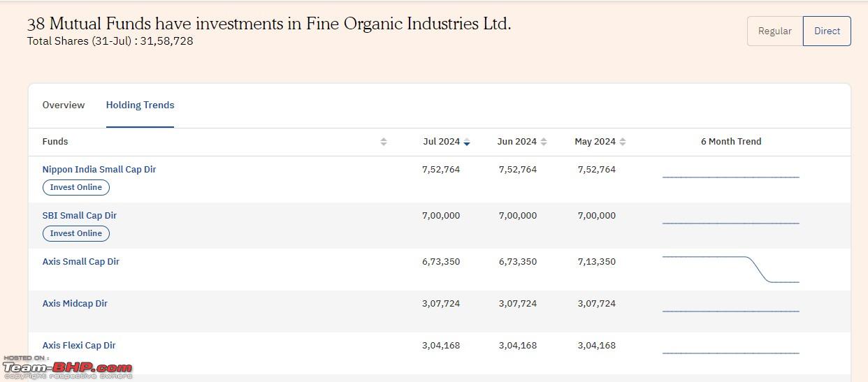The width and height of the screenshot is (868, 382).
Task: Open SBI Small Cap Dir fund link
Action: (x=80, y=216)
